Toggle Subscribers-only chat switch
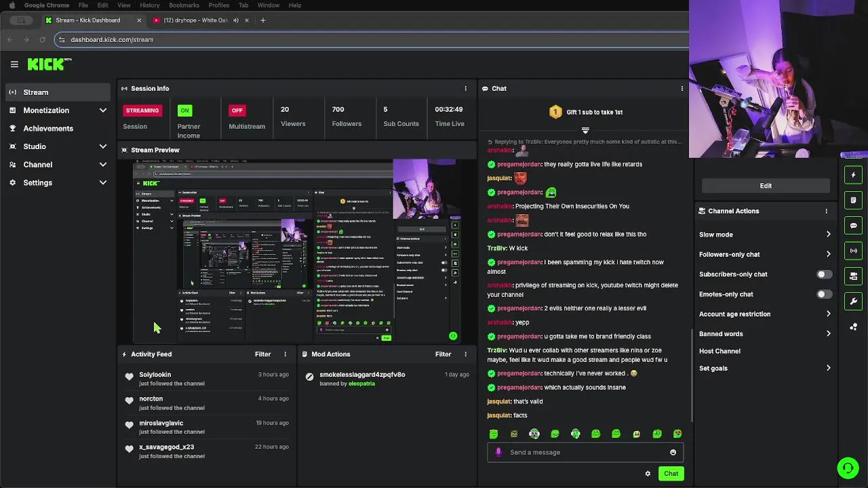868x488 pixels. click(x=824, y=274)
